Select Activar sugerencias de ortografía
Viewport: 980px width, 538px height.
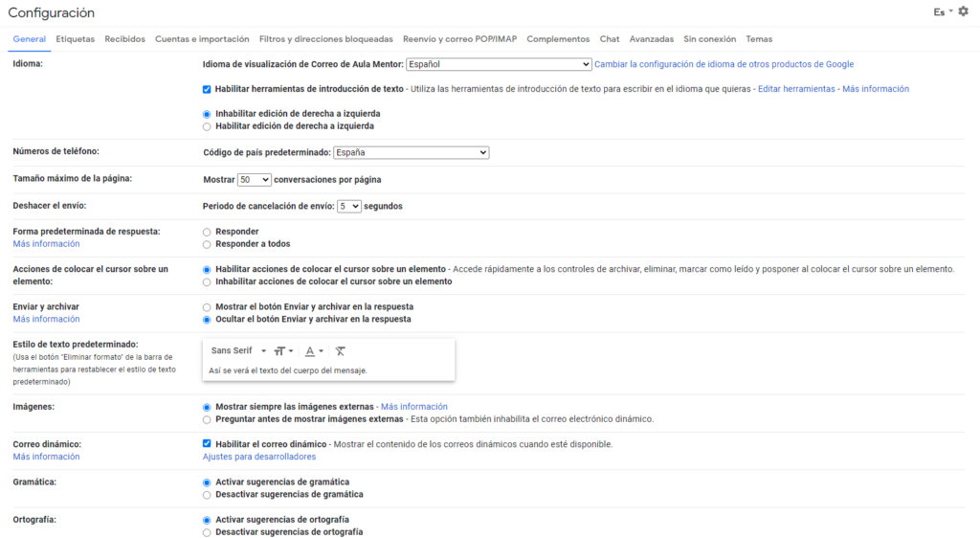coord(207,520)
